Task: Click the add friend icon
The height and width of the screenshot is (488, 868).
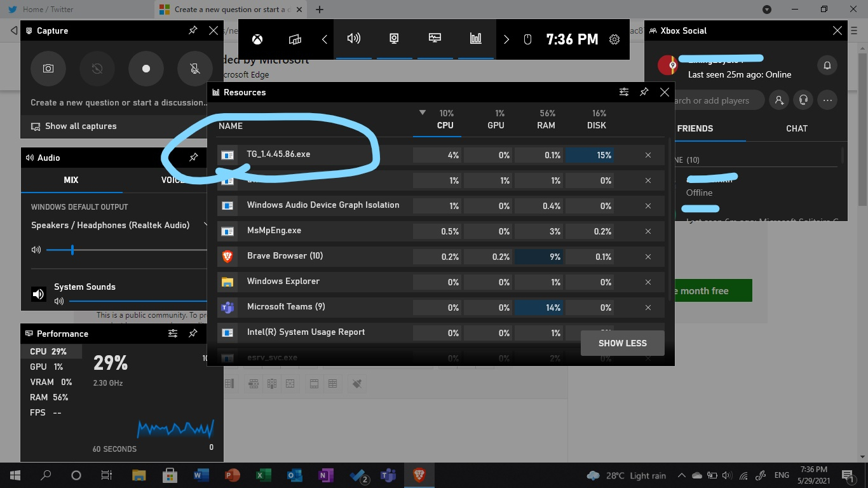Action: point(779,100)
